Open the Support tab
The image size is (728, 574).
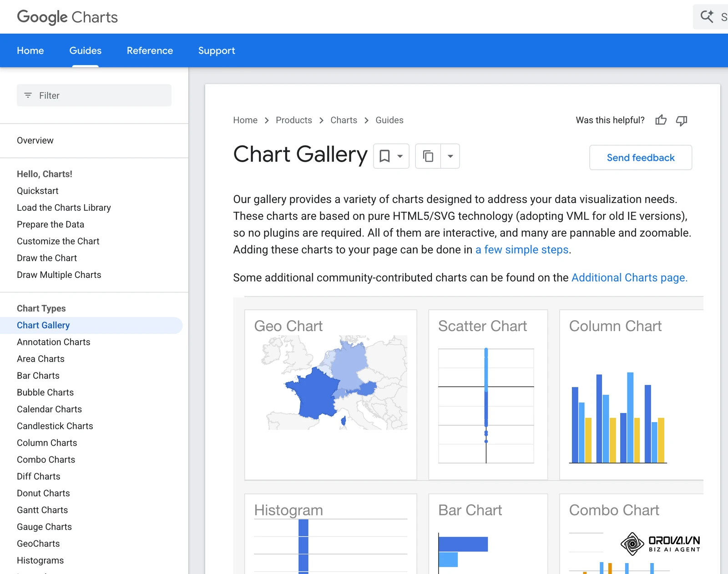(x=217, y=50)
